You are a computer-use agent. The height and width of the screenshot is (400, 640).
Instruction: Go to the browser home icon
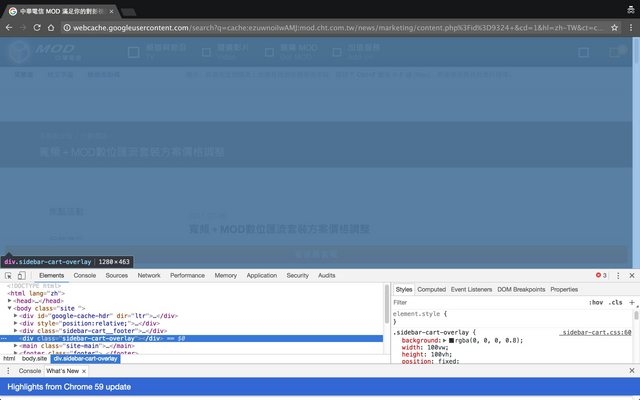tap(51, 28)
